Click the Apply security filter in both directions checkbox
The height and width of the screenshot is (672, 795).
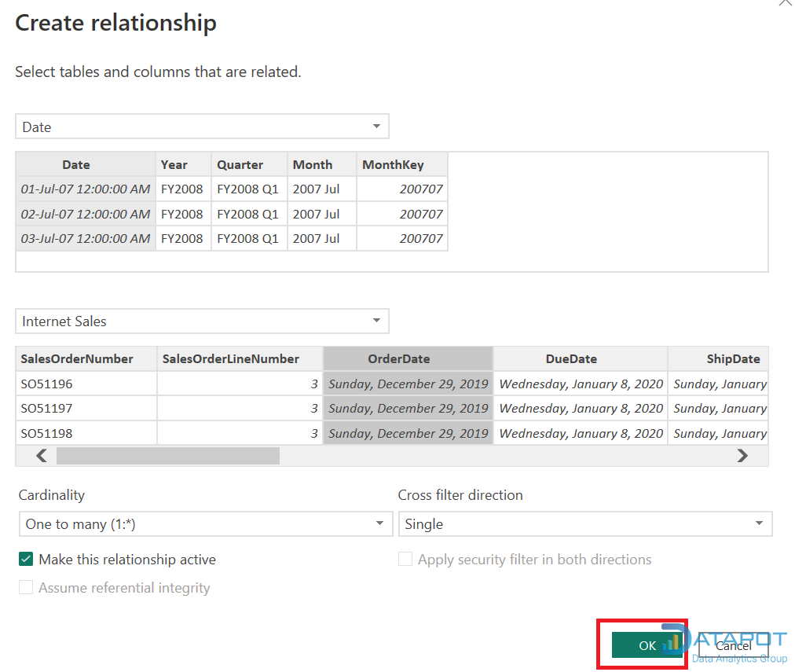tap(405, 559)
